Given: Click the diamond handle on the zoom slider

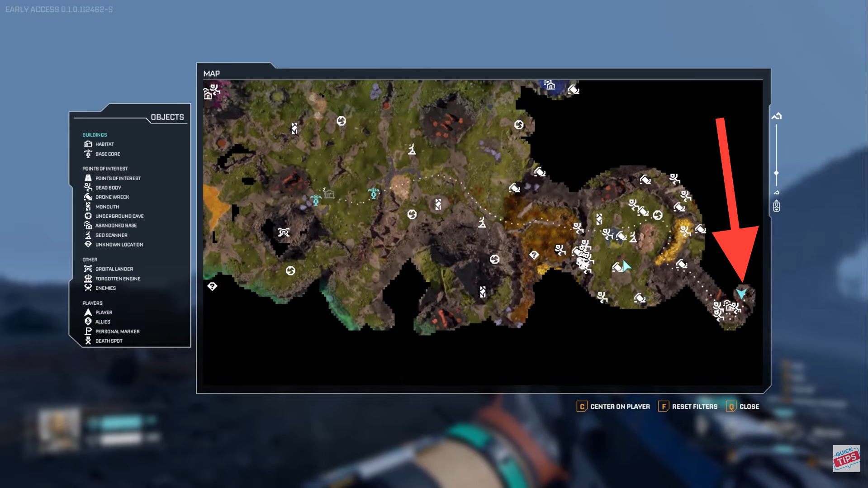Looking at the screenshot, I should (x=776, y=173).
